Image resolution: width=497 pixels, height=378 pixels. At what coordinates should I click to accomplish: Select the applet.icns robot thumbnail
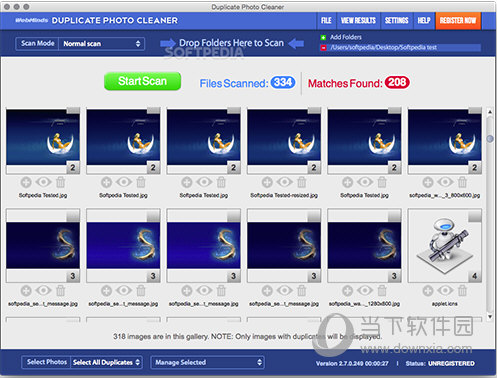click(x=445, y=246)
